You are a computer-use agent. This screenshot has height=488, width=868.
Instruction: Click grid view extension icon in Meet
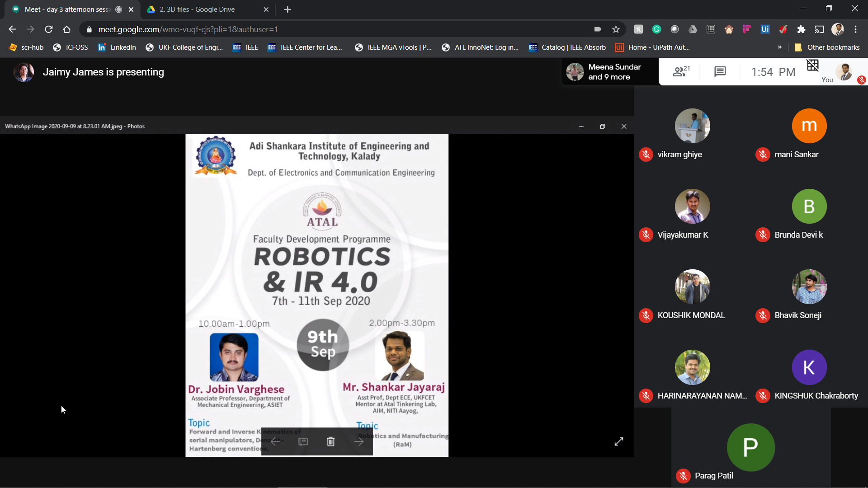812,66
